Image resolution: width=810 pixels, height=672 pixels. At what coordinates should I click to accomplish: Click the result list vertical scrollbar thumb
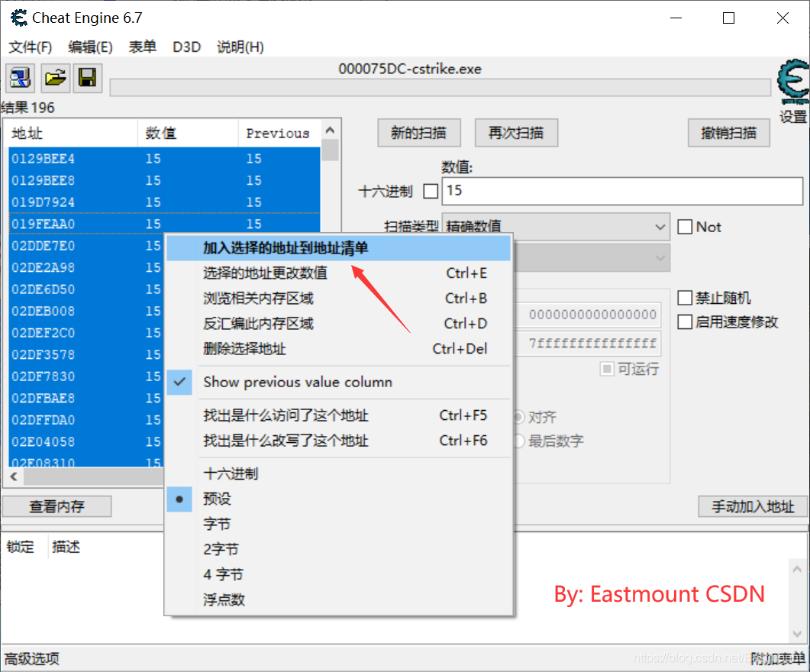pos(330,150)
